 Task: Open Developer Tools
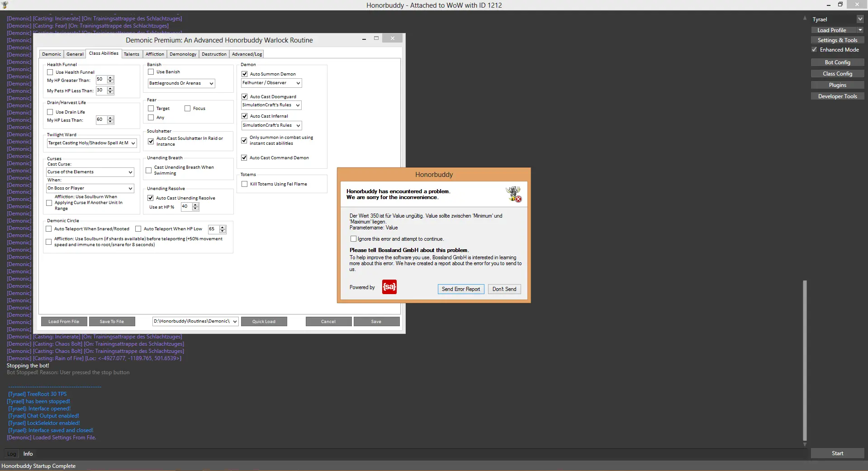(x=837, y=96)
